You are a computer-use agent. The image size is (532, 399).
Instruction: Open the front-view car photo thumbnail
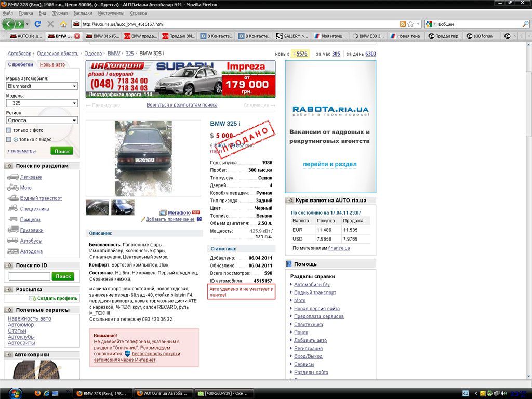coord(123,208)
